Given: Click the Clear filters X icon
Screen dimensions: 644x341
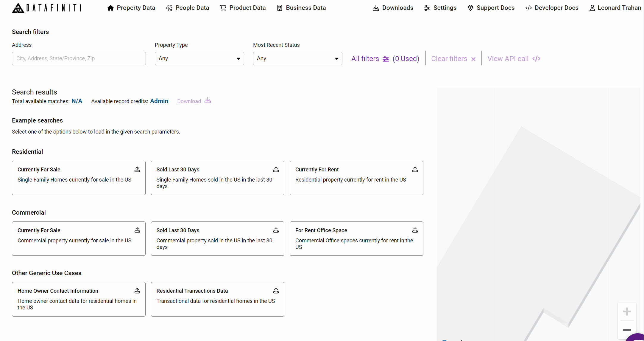Looking at the screenshot, I should point(473,59).
